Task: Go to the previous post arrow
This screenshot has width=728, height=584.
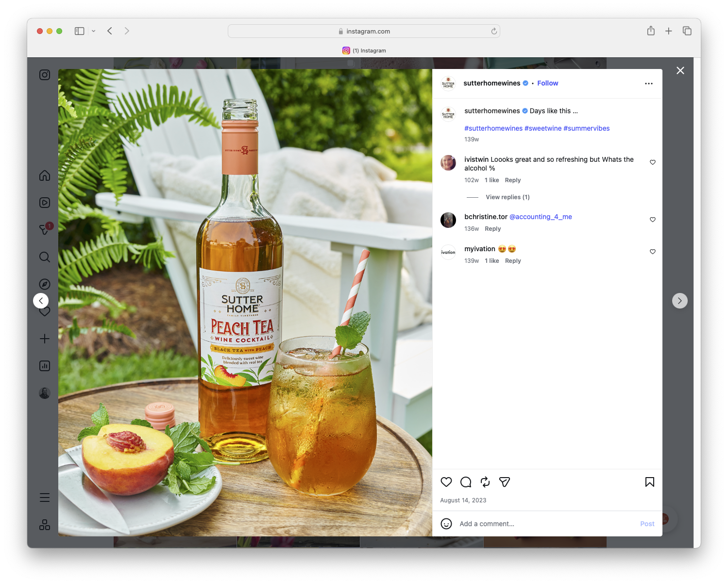Action: 41,301
